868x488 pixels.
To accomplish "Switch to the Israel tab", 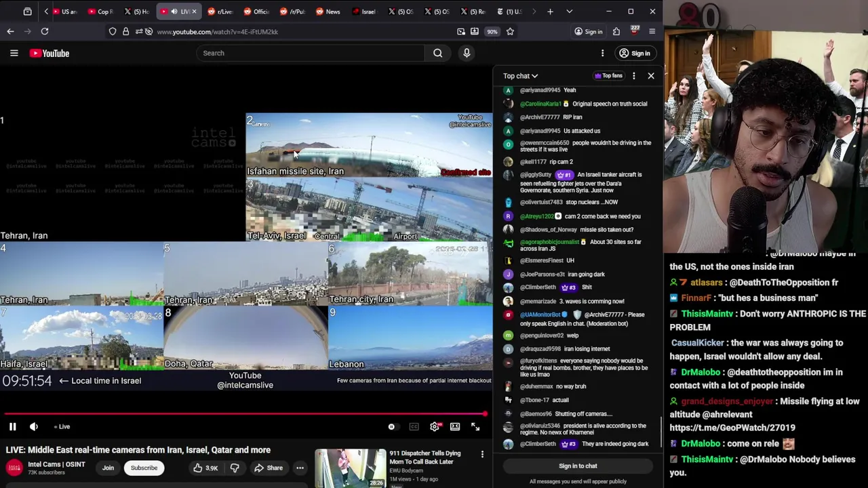I will tap(364, 12).
